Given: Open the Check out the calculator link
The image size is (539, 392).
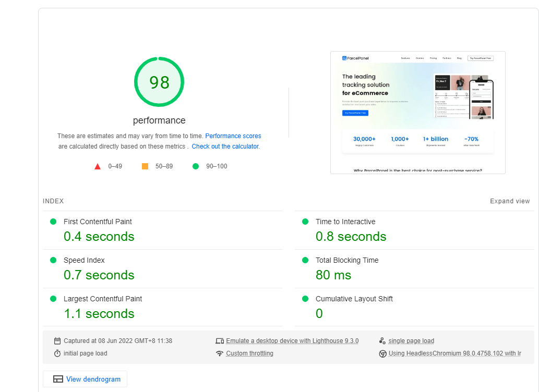Looking at the screenshot, I should (225, 146).
